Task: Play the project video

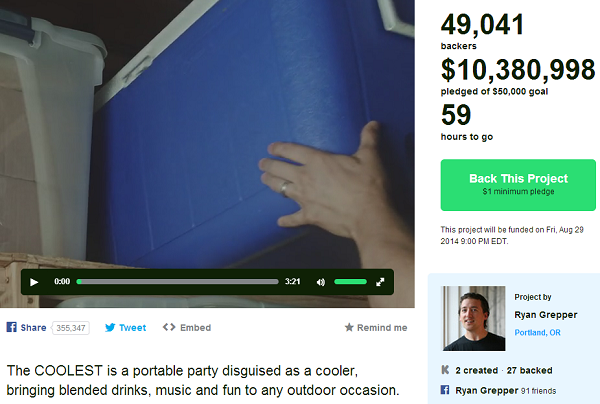Action: 34,282
